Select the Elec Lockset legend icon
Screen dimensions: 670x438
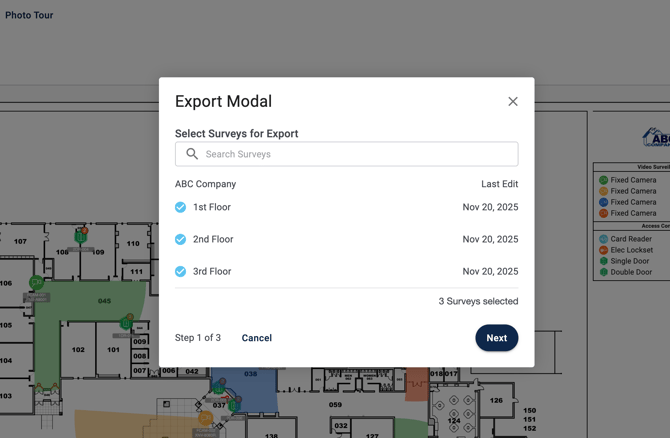pos(604,250)
